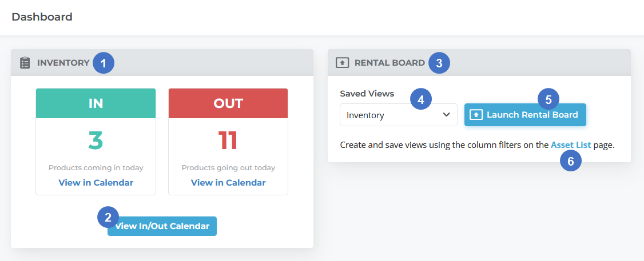
Task: Follow the Asset List link
Action: [570, 145]
